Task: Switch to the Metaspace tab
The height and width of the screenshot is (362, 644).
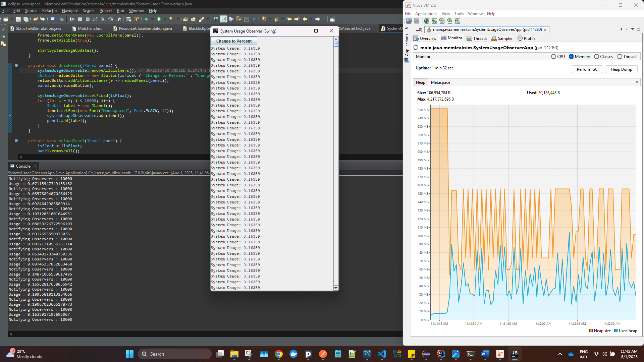Action: [440, 82]
